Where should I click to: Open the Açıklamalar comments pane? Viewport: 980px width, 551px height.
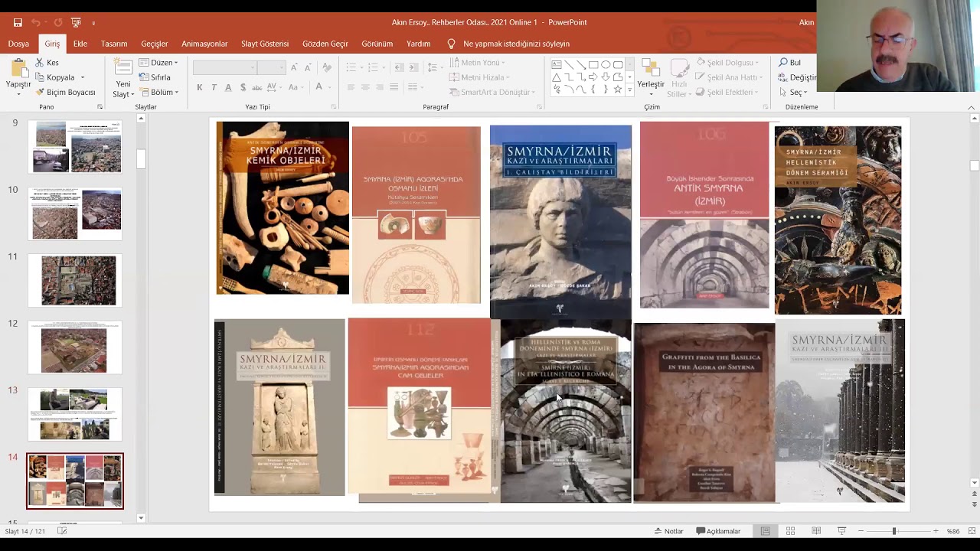click(x=718, y=531)
